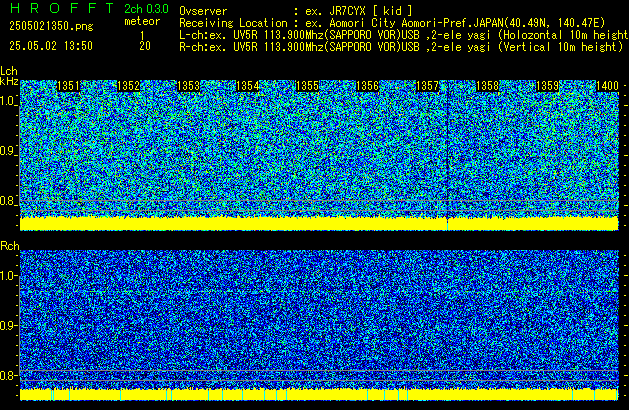Viewport: 629px width, 410px height.
Task: Click the 1357 time marker
Action: coord(428,86)
